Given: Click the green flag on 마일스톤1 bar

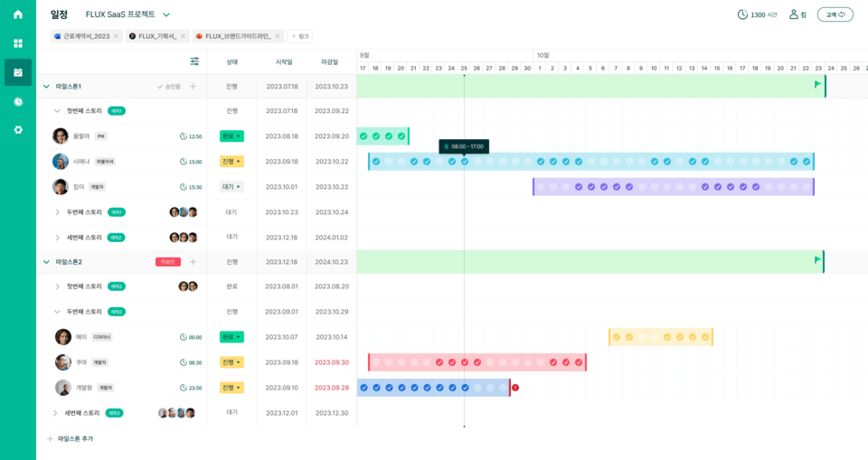Looking at the screenshot, I should (x=817, y=85).
